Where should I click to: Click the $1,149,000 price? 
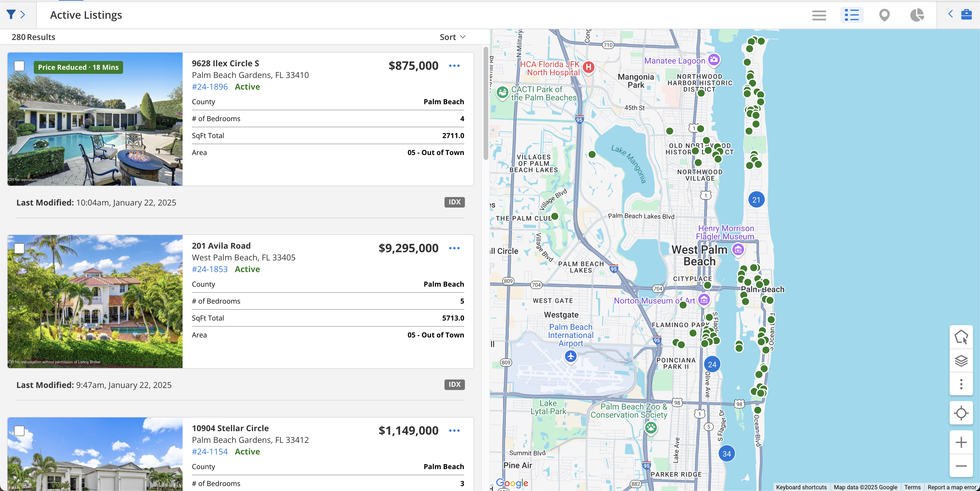point(408,431)
